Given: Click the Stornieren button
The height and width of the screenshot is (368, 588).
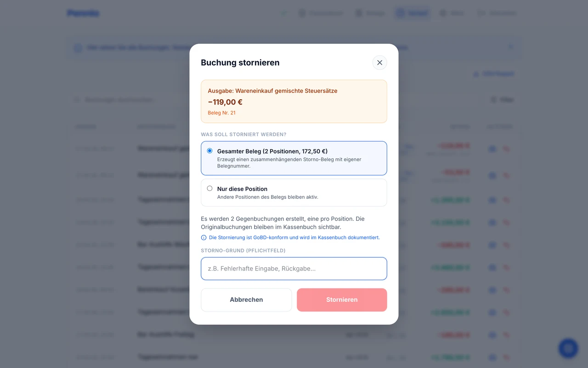Looking at the screenshot, I should point(342,299).
